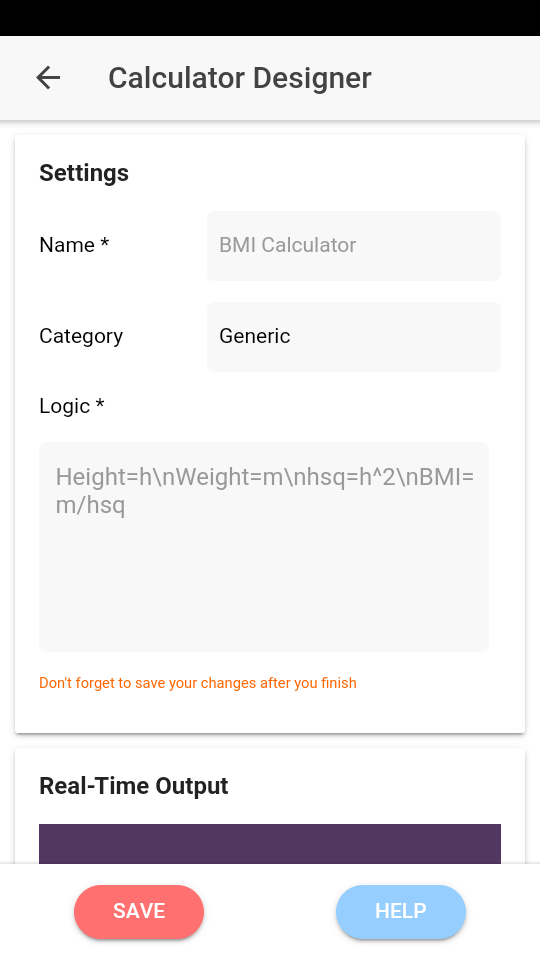540x960 pixels.
Task: Click the purple real-time output panel
Action: tap(270, 844)
